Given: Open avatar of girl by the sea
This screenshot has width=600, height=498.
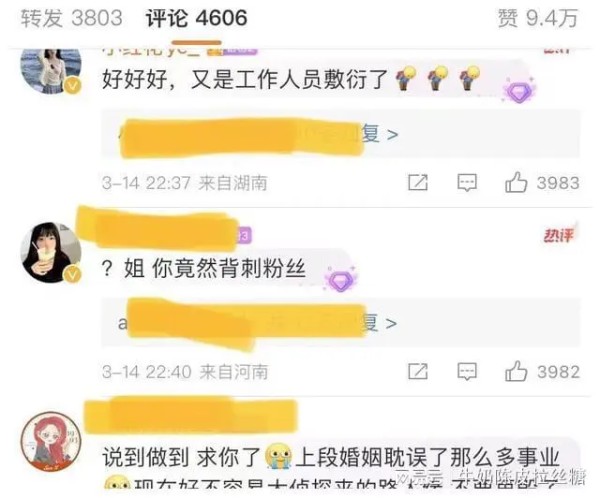Looking at the screenshot, I should tap(51, 71).
